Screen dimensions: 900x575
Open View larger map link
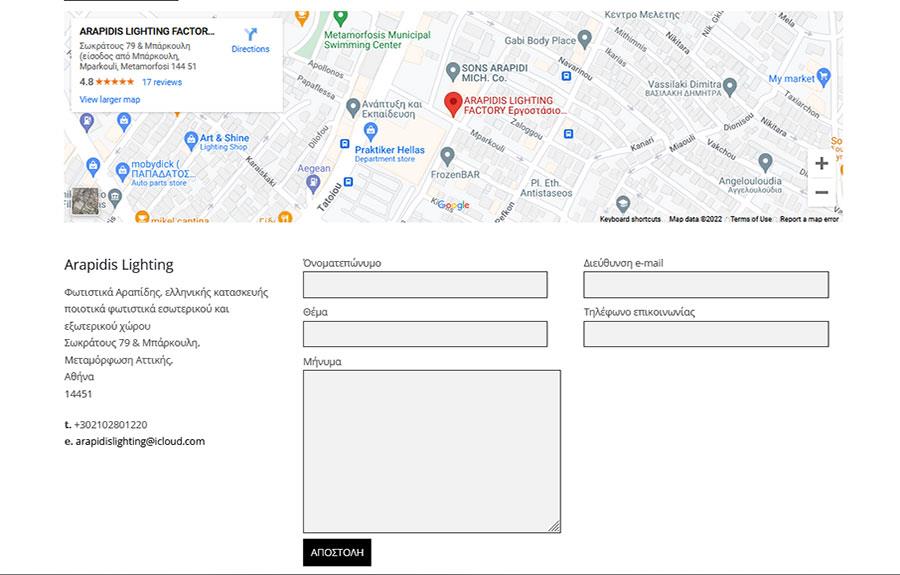110,99
